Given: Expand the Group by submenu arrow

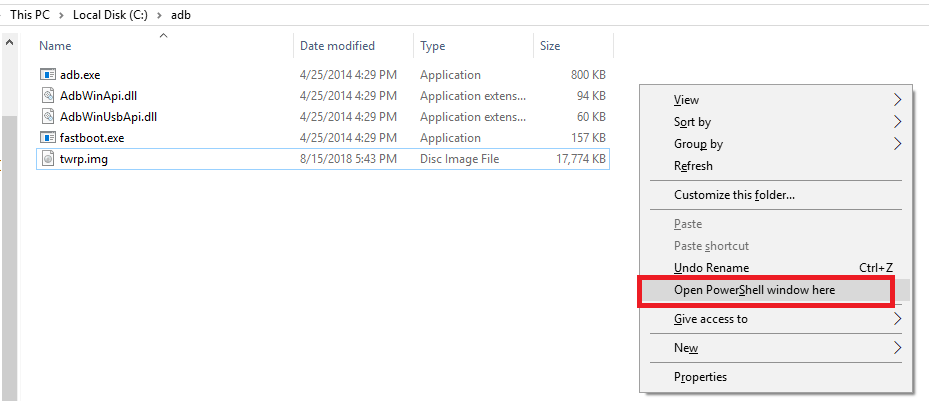Looking at the screenshot, I should click(897, 143).
